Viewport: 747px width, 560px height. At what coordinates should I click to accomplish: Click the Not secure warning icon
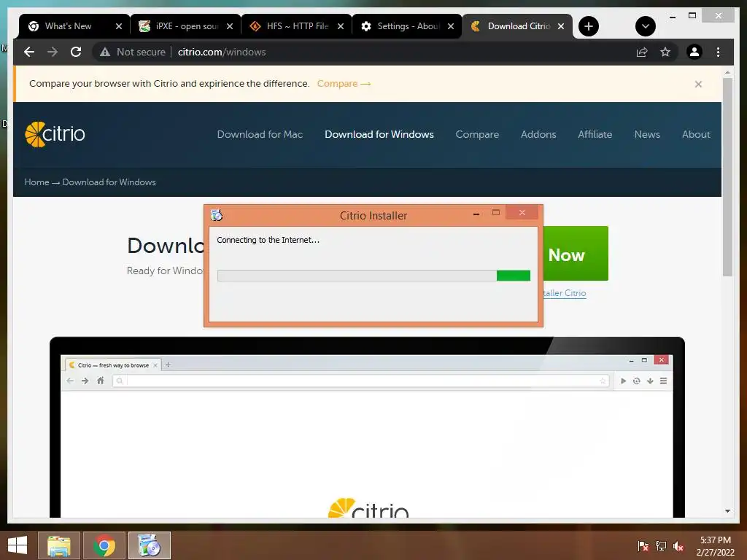(105, 52)
